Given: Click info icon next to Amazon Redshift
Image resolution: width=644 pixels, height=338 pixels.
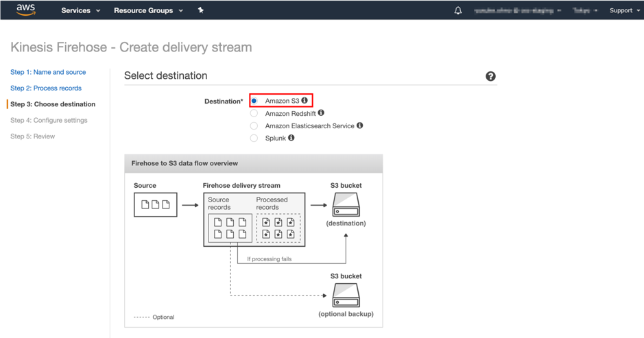Looking at the screenshot, I should click(x=321, y=113).
